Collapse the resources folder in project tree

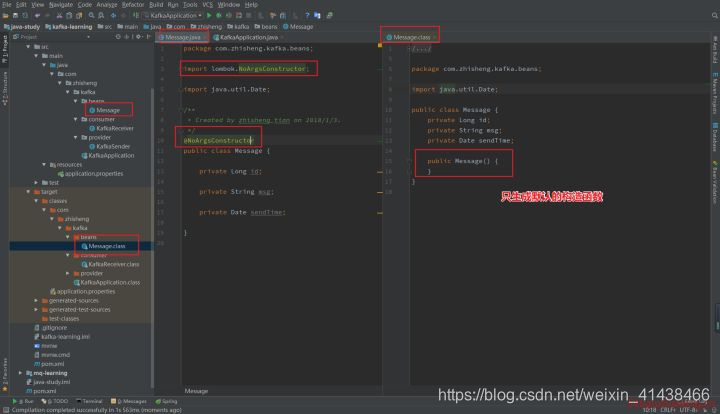(44, 165)
